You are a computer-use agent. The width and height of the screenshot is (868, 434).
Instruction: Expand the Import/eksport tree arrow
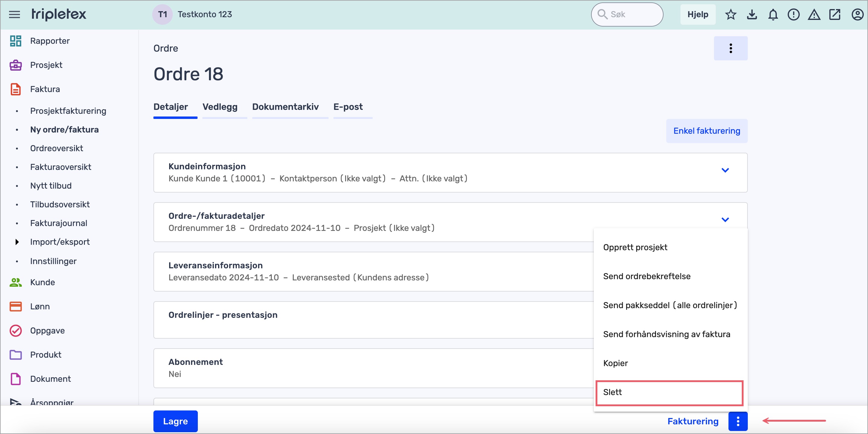tap(17, 242)
